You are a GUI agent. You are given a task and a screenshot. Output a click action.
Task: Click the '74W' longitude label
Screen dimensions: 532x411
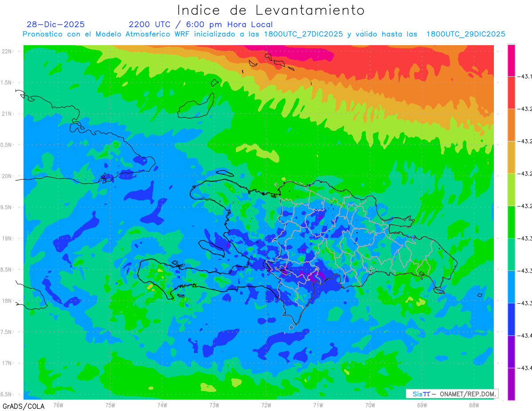pyautogui.click(x=162, y=405)
